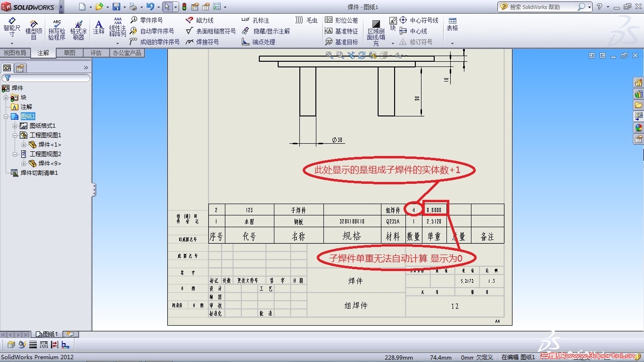Collapse the feature manager panel chevron
This screenshot has height=362, width=644.
tap(86, 68)
